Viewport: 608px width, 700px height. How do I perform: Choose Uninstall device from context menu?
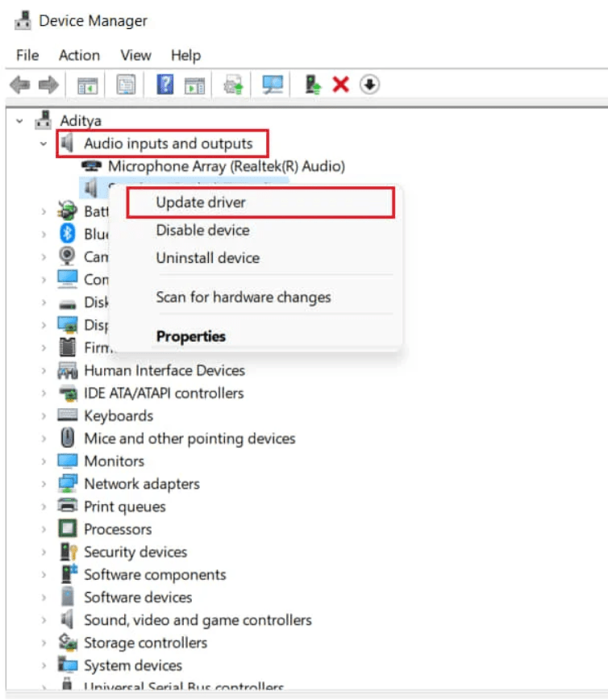[x=260, y=258]
